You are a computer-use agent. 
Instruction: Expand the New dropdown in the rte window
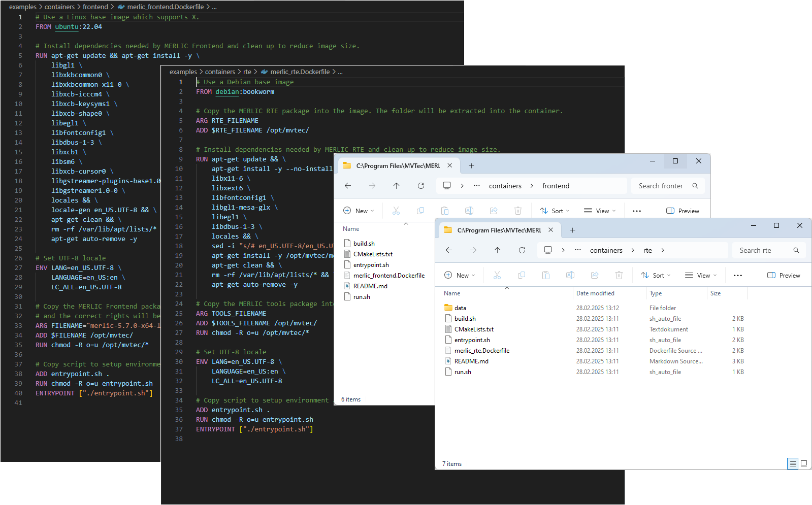460,275
